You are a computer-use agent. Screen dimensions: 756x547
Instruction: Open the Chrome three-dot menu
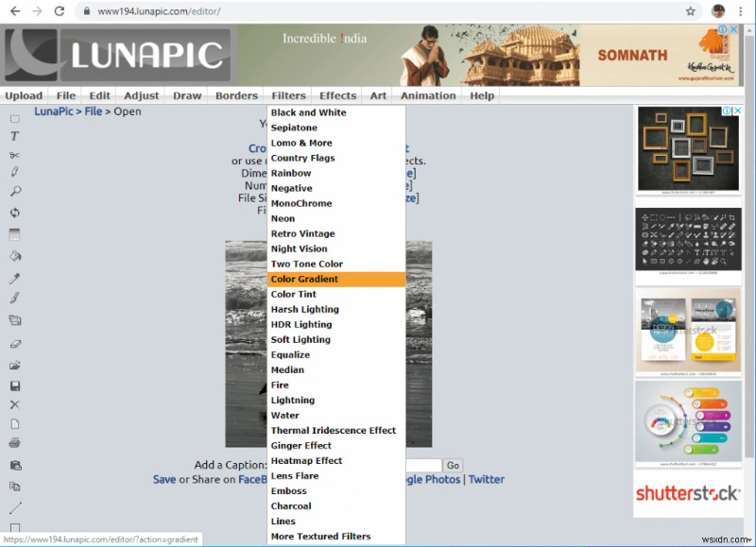click(x=741, y=11)
